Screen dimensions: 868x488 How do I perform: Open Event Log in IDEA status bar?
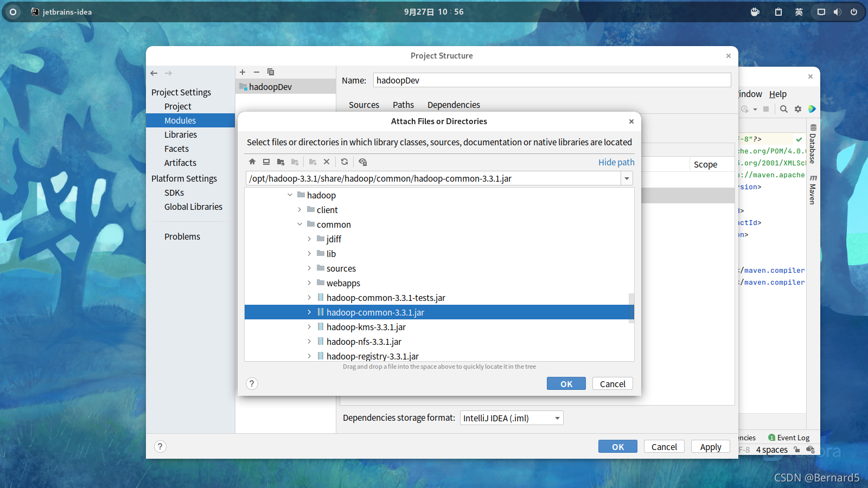click(x=789, y=438)
